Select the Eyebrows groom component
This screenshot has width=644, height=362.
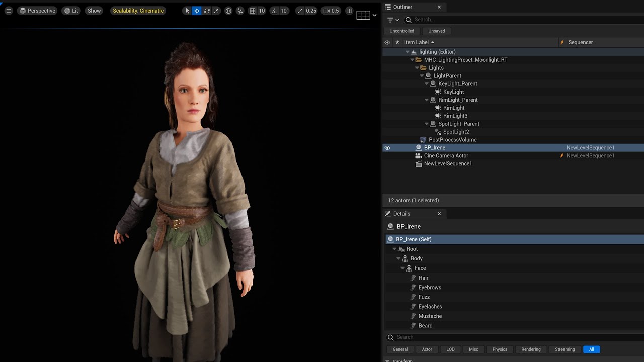pos(430,287)
